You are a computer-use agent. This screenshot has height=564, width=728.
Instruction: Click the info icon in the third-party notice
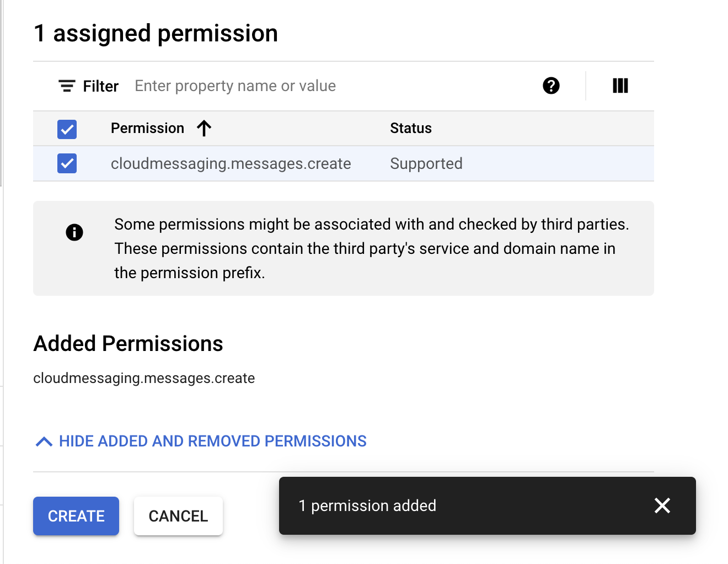[74, 232]
